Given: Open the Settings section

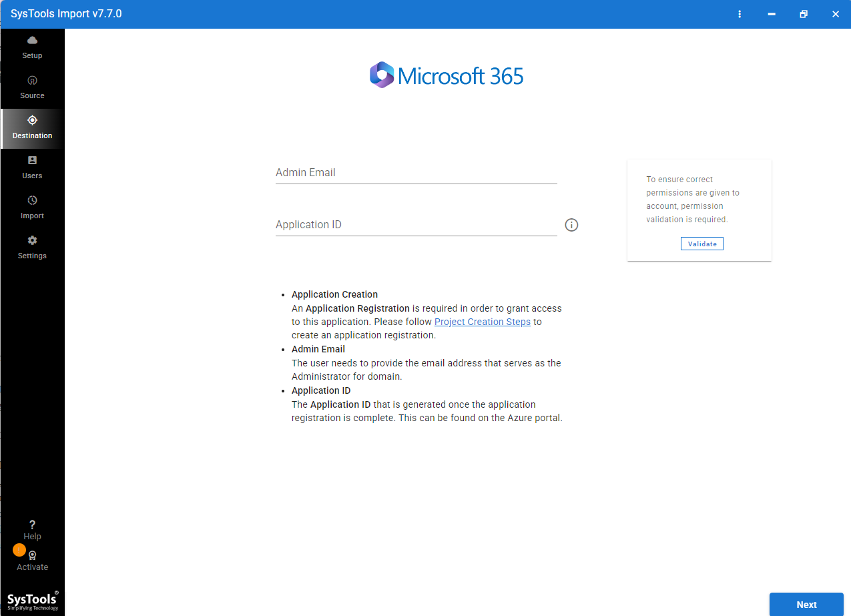Looking at the screenshot, I should coord(32,247).
